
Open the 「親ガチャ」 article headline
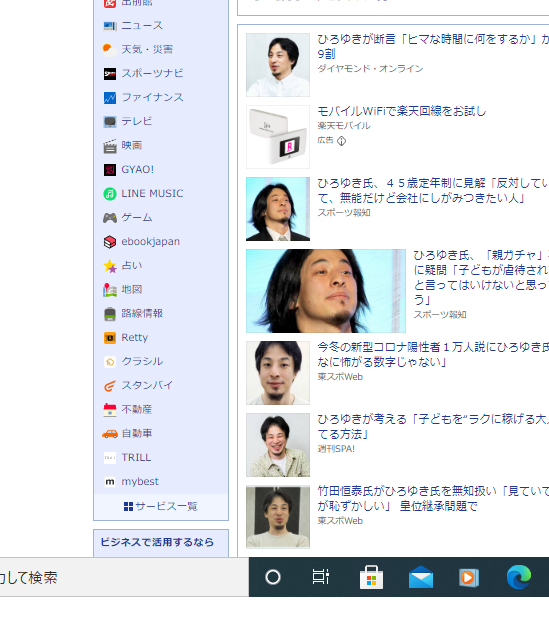(x=481, y=278)
